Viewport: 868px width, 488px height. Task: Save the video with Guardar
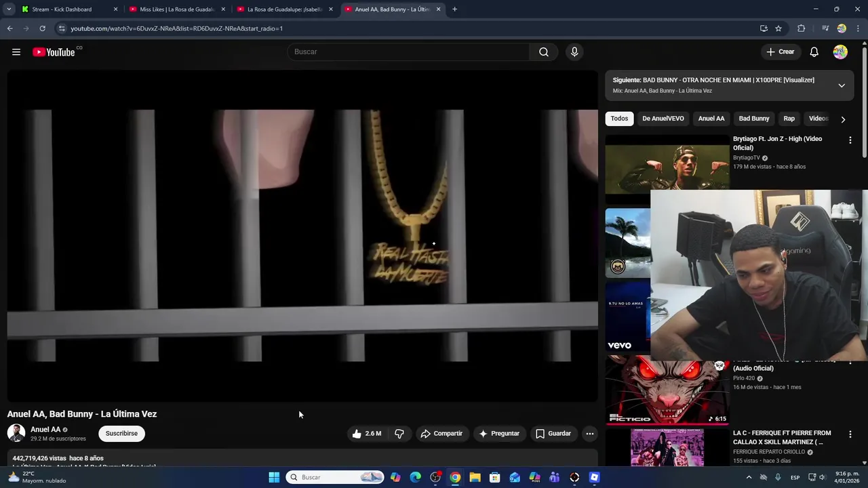(x=553, y=434)
